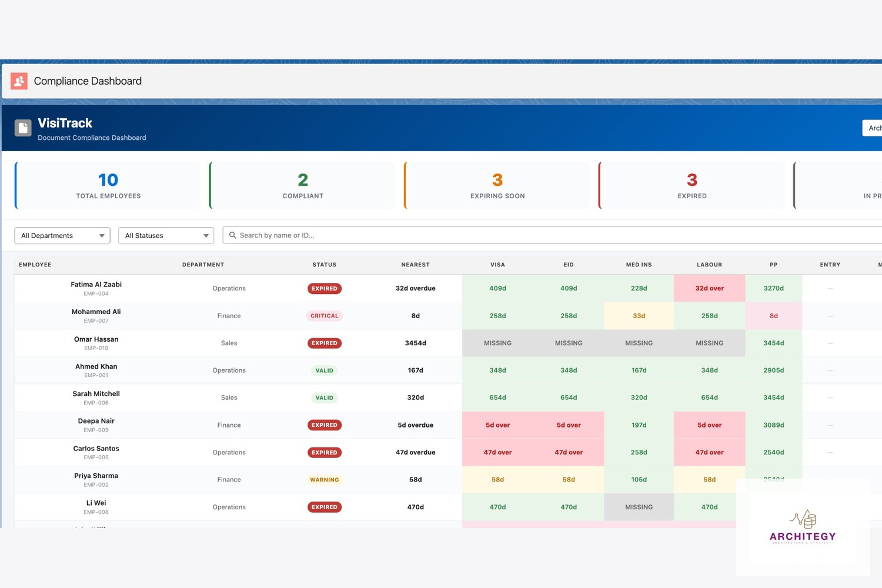Filter by the Expiring Soon card
The width and height of the screenshot is (882, 588).
tap(497, 186)
